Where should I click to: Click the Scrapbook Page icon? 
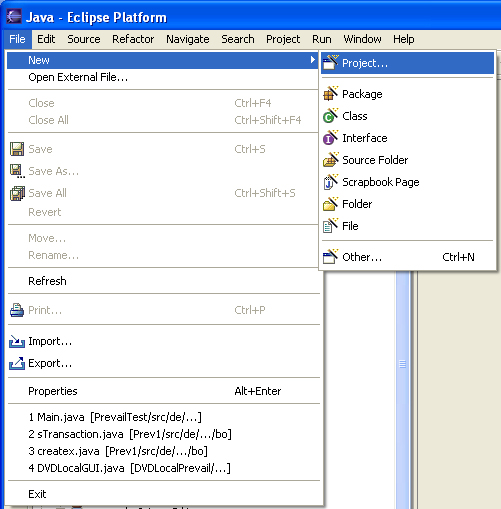pos(330,181)
